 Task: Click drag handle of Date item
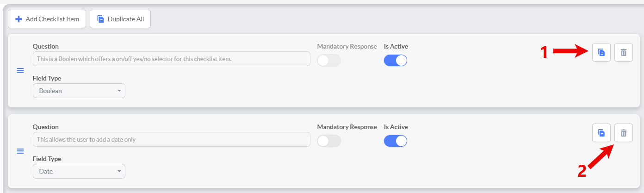(x=20, y=151)
